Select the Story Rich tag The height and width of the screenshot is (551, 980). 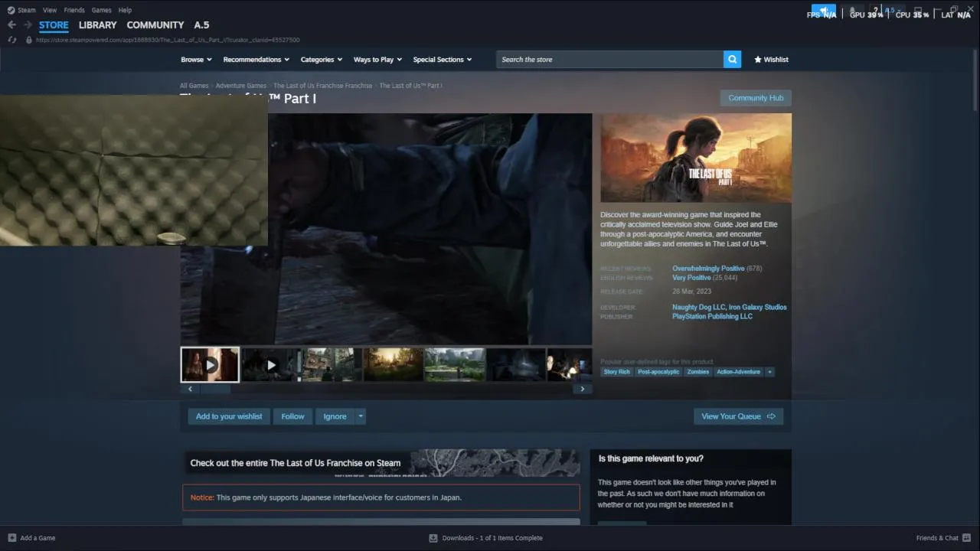click(x=616, y=372)
